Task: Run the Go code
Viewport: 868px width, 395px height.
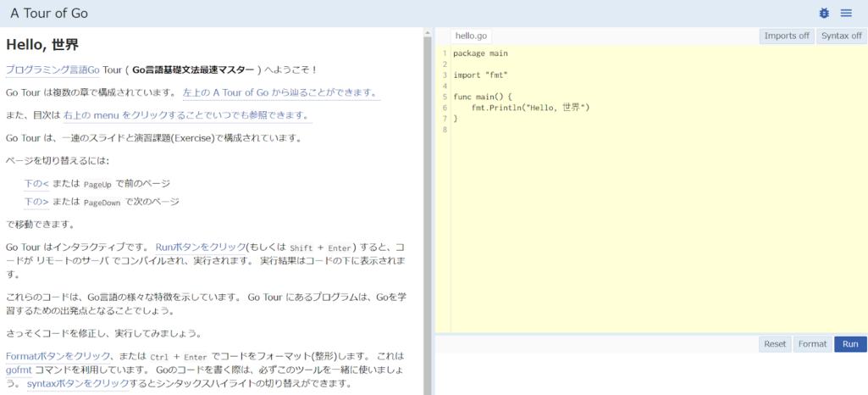Action: click(x=850, y=344)
